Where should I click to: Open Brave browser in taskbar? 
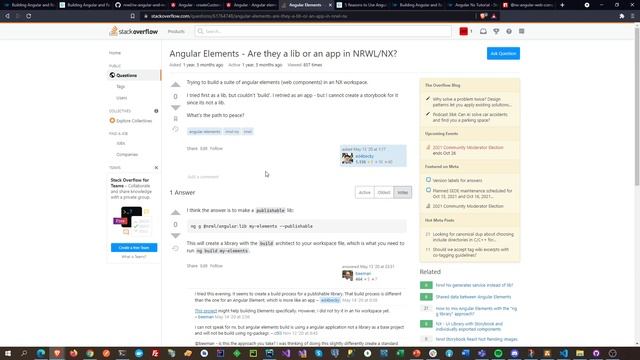[x=57, y=353]
